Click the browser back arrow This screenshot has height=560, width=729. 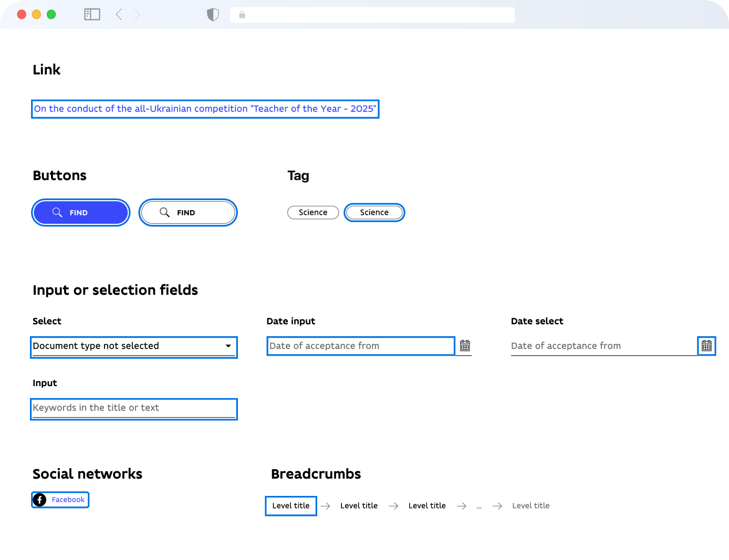coord(119,15)
